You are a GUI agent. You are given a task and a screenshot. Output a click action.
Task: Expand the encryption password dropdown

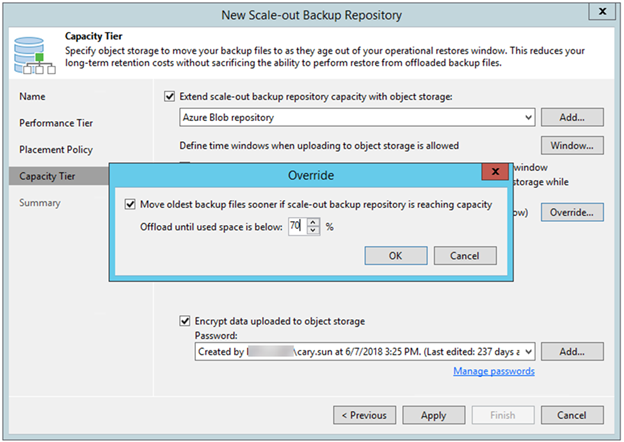[527, 351]
